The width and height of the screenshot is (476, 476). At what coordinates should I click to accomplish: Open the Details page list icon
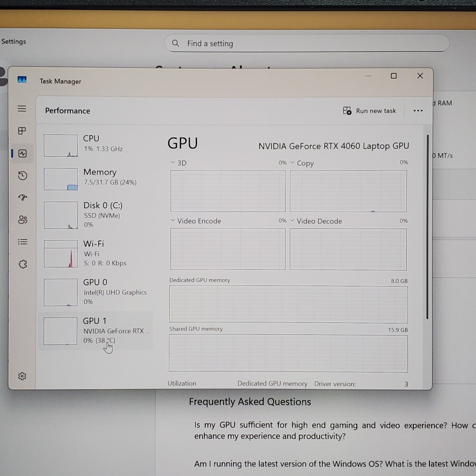pos(22,242)
